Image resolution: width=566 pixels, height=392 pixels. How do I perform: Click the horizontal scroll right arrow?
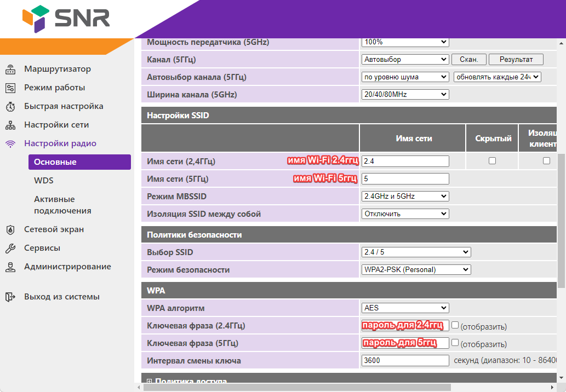click(552, 387)
